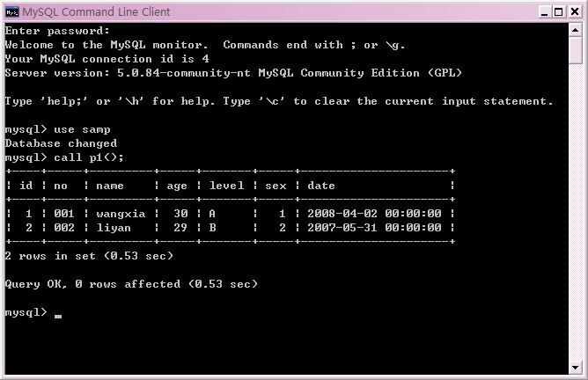The width and height of the screenshot is (588, 380).
Task: Click the 'date' column header
Action: tap(321, 186)
